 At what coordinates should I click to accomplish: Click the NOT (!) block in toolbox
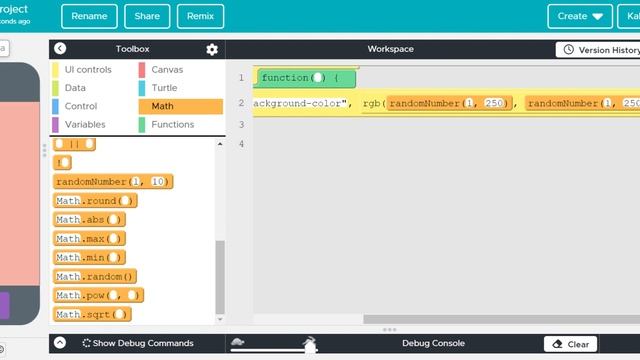tap(62, 162)
